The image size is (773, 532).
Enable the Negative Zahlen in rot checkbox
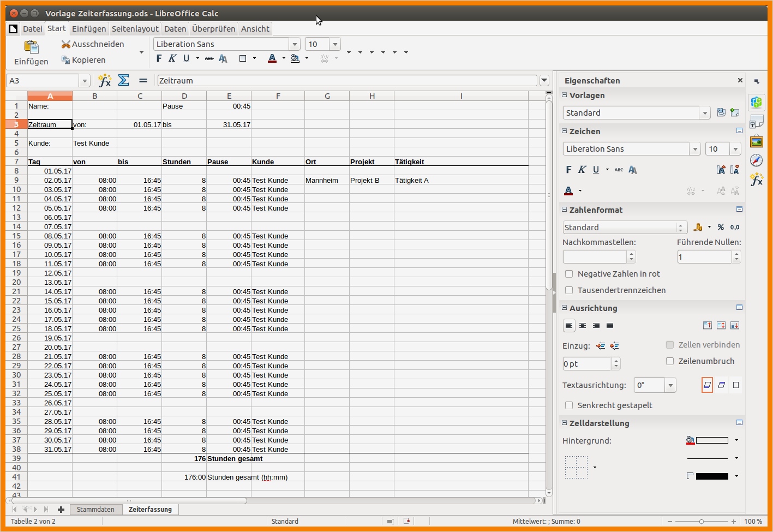click(x=569, y=274)
